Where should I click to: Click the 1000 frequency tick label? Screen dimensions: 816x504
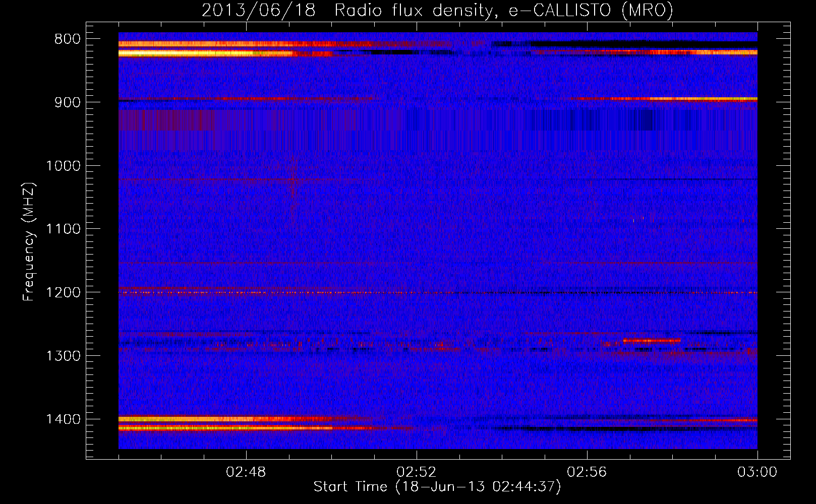(x=63, y=166)
